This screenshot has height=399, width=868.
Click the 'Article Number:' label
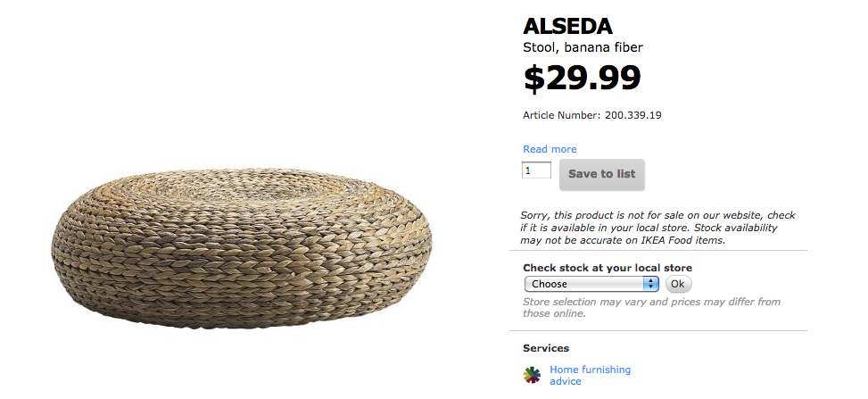point(561,115)
